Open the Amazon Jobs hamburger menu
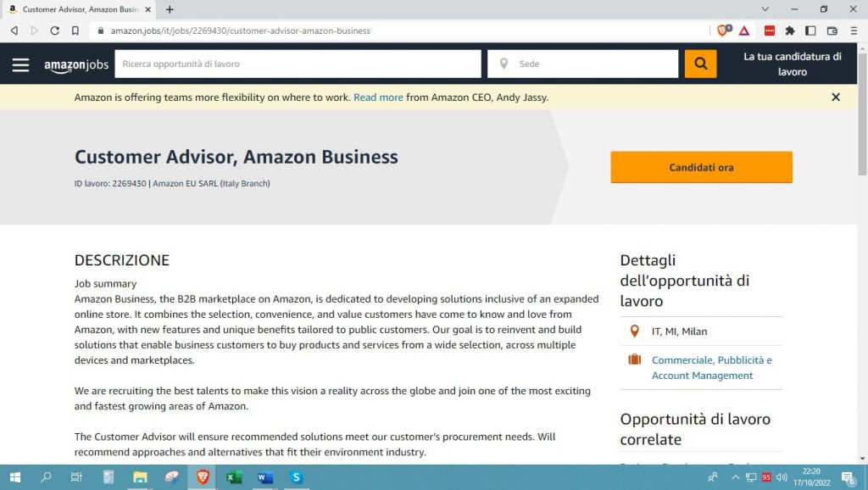Screen dimensions: 868x490 pyautogui.click(x=20, y=64)
